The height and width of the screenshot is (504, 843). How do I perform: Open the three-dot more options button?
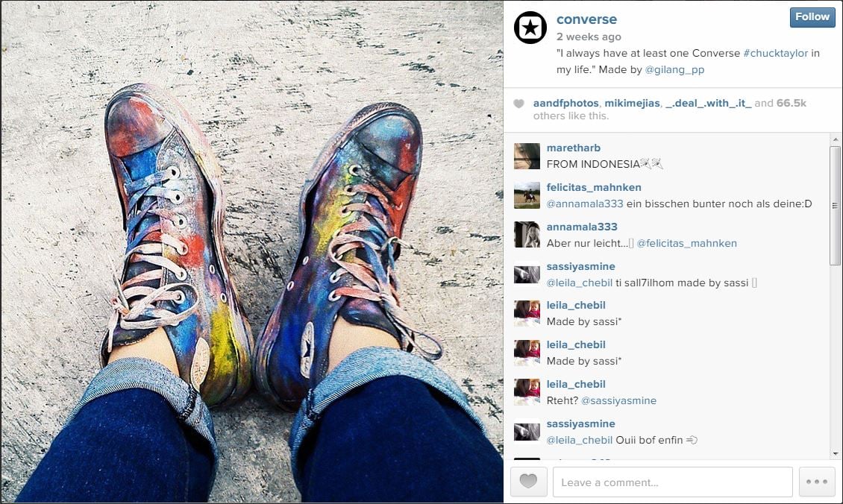tap(817, 482)
